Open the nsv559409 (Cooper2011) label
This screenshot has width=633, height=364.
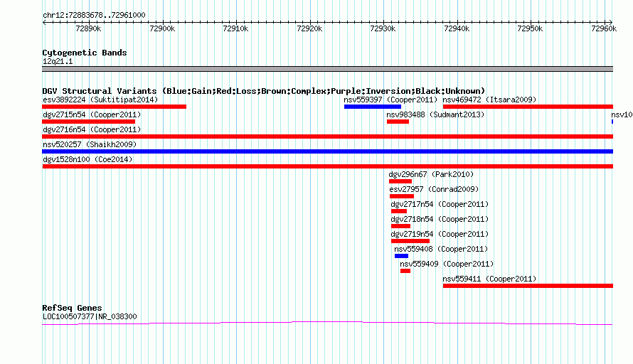pyautogui.click(x=447, y=264)
